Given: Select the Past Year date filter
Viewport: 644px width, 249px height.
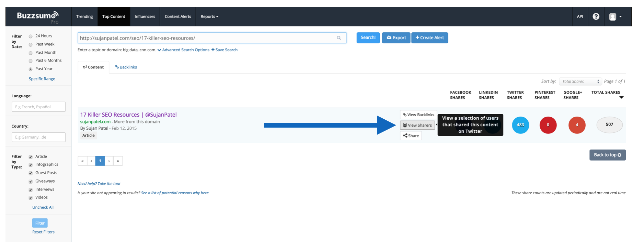Looking at the screenshot, I should 31,69.
